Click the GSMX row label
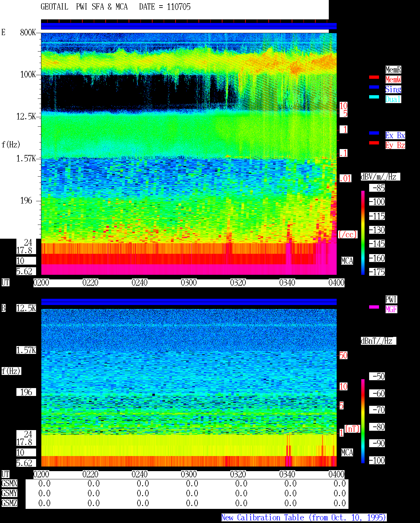 pos(9,484)
